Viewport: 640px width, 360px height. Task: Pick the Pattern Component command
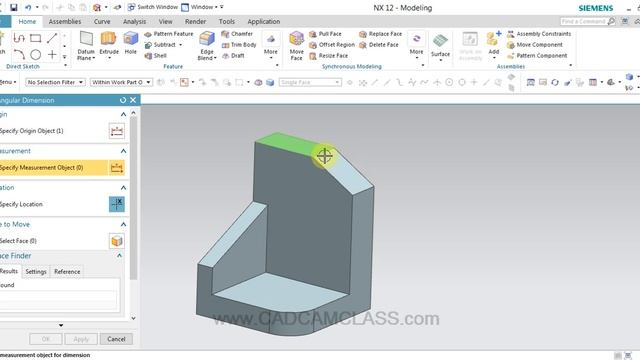pos(537,56)
